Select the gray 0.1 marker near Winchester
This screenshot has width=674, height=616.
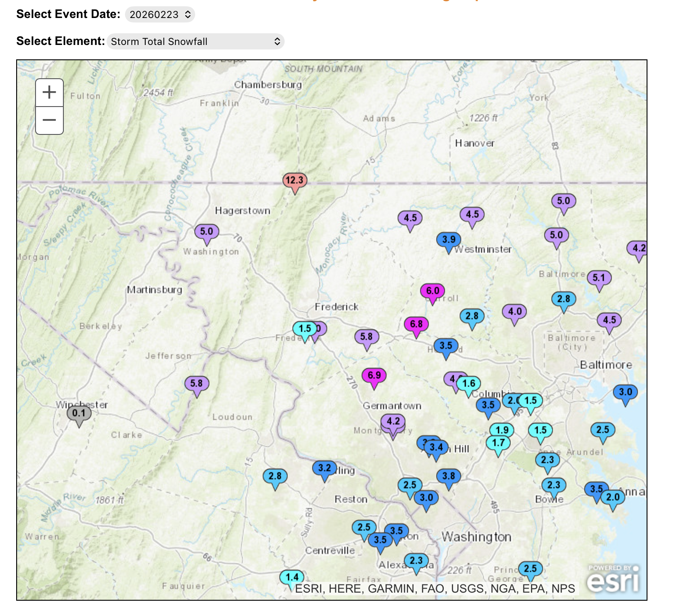pyautogui.click(x=79, y=413)
